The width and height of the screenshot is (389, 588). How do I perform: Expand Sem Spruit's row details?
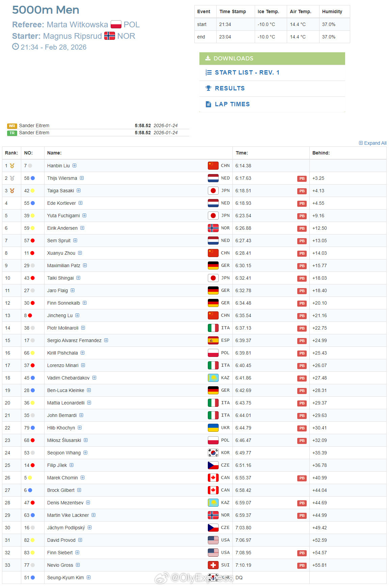(x=75, y=241)
